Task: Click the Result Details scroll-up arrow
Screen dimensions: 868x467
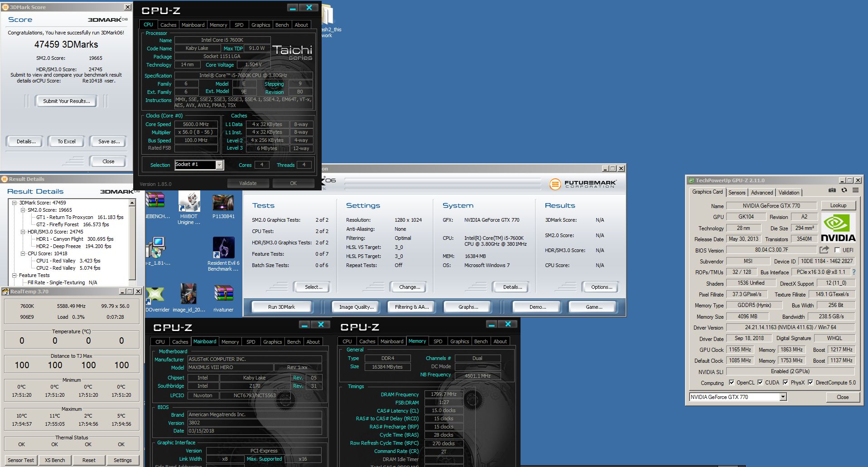Action: 132,203
